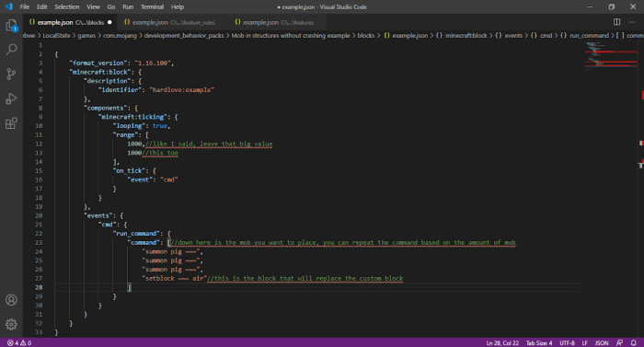The height and width of the screenshot is (347, 644).
Task: Open the Accounts icon in activity bar
Action: [x=11, y=300]
